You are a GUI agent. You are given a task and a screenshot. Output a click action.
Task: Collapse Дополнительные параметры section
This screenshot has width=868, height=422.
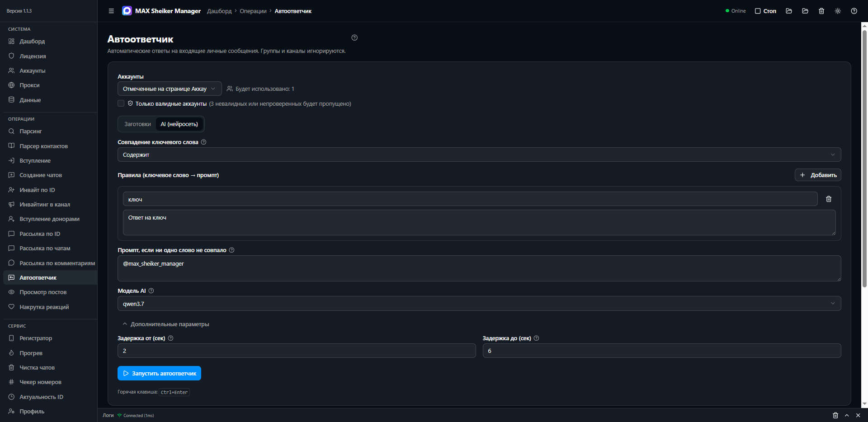tap(165, 324)
